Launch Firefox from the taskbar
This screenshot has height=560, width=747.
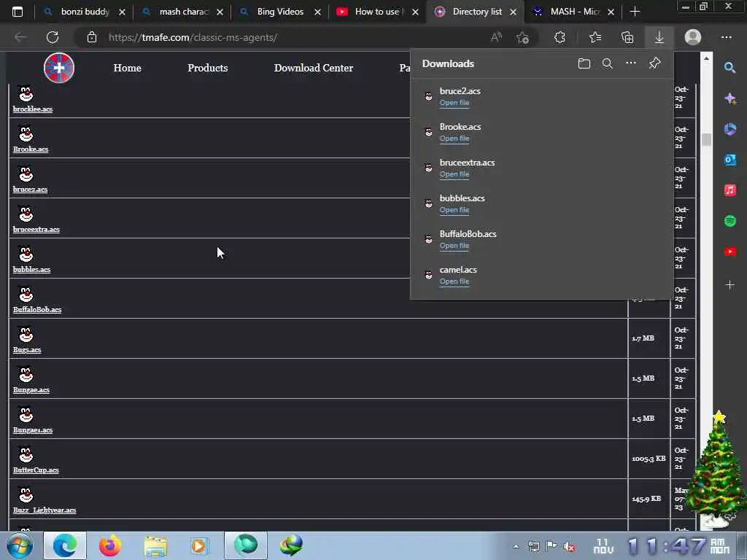[x=109, y=545]
